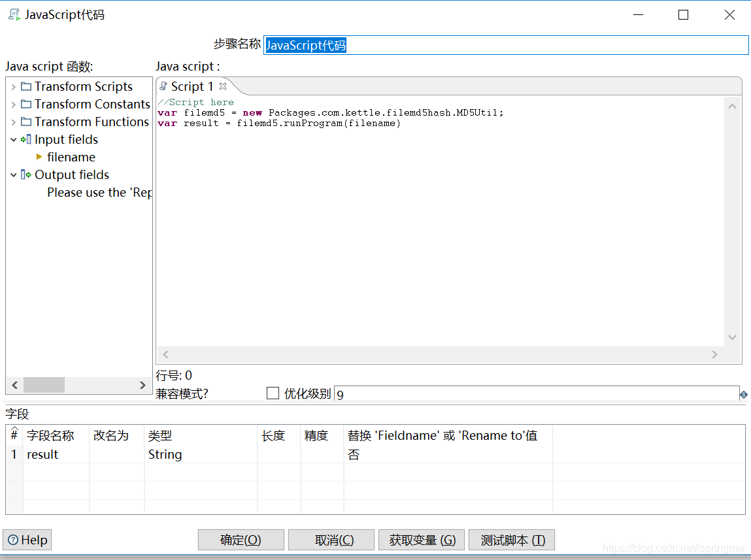Expand the Transform Scripts tree node
The image size is (751, 560).
point(12,86)
